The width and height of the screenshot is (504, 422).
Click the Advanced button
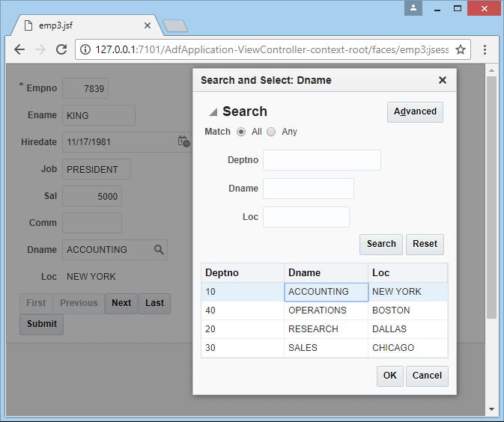pos(415,111)
